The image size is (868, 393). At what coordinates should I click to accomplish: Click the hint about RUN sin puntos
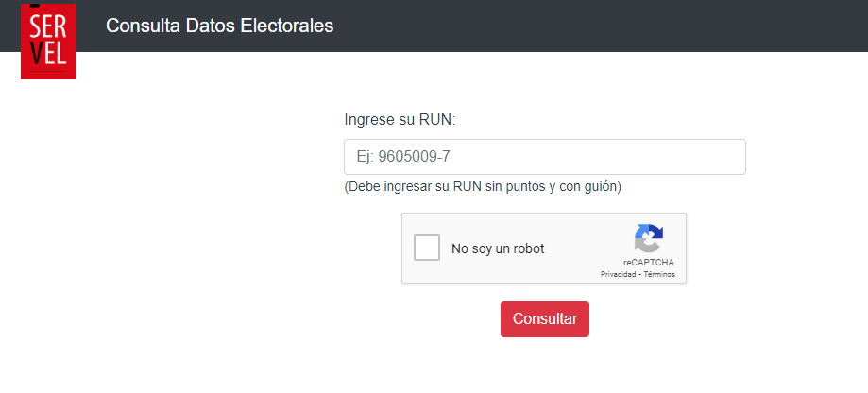tap(483, 186)
